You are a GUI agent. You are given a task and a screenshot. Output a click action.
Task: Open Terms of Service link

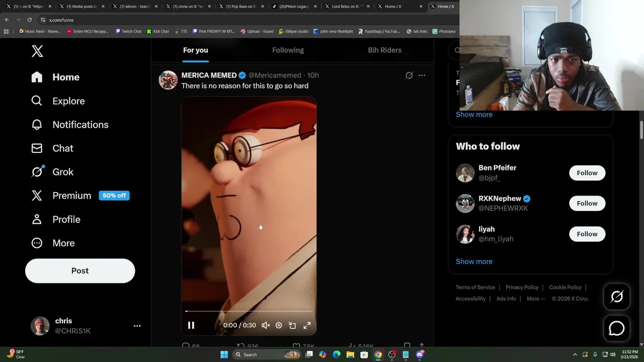[475, 287]
